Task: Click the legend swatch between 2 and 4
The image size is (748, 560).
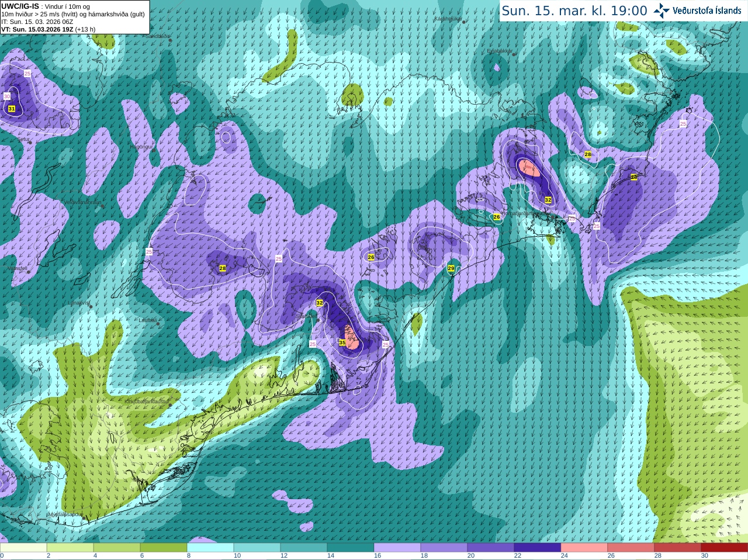Action: (70, 548)
